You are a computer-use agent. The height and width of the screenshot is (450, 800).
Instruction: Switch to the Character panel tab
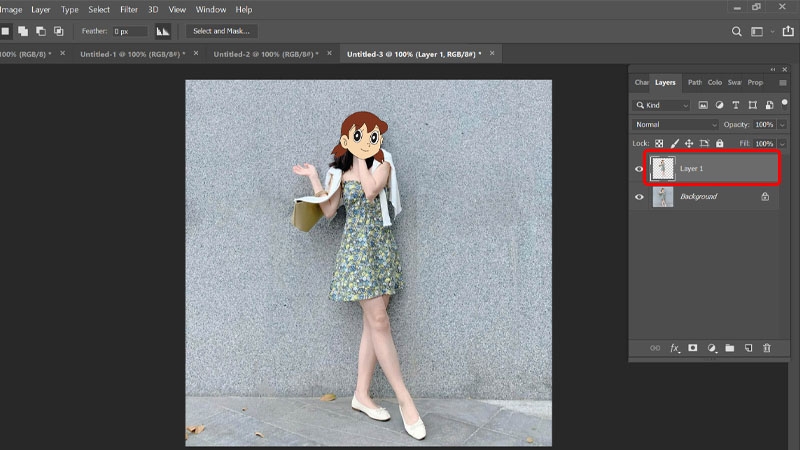[x=641, y=82]
